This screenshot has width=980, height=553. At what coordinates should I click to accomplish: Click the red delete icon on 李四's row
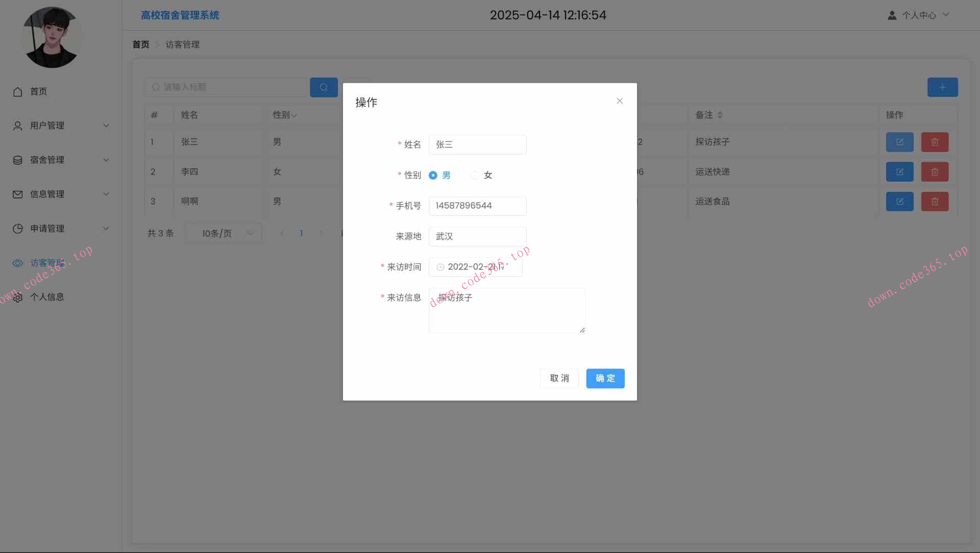point(935,171)
